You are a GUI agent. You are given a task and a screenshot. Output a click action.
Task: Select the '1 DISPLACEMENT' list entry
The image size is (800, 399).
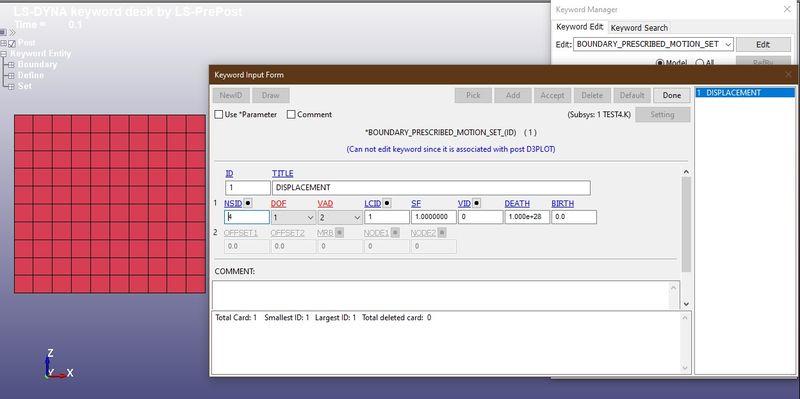(745, 92)
